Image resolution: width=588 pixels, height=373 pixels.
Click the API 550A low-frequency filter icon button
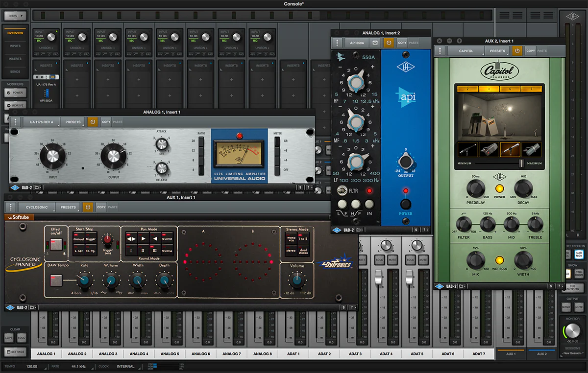click(x=342, y=204)
